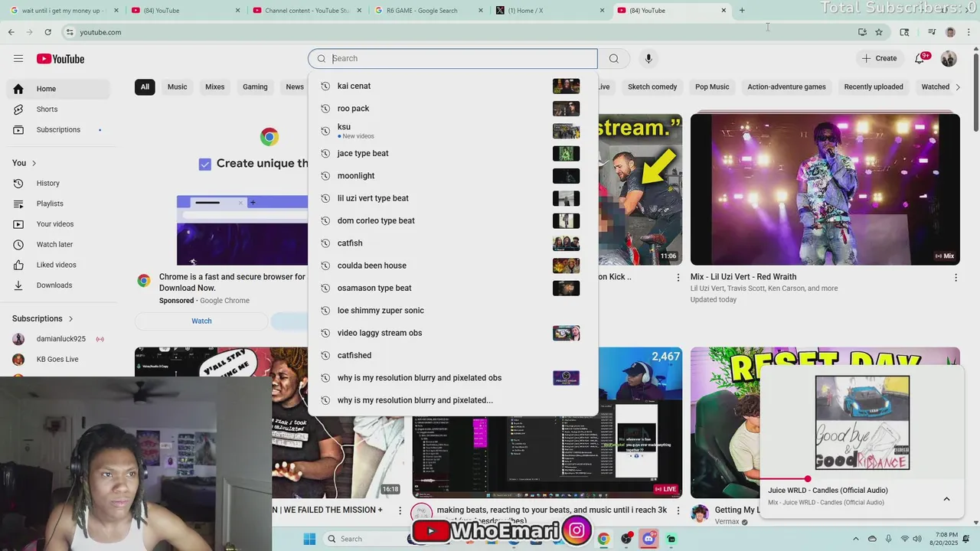Open Downloads in sidebar
Image resolution: width=980 pixels, height=551 pixels.
tap(58, 285)
